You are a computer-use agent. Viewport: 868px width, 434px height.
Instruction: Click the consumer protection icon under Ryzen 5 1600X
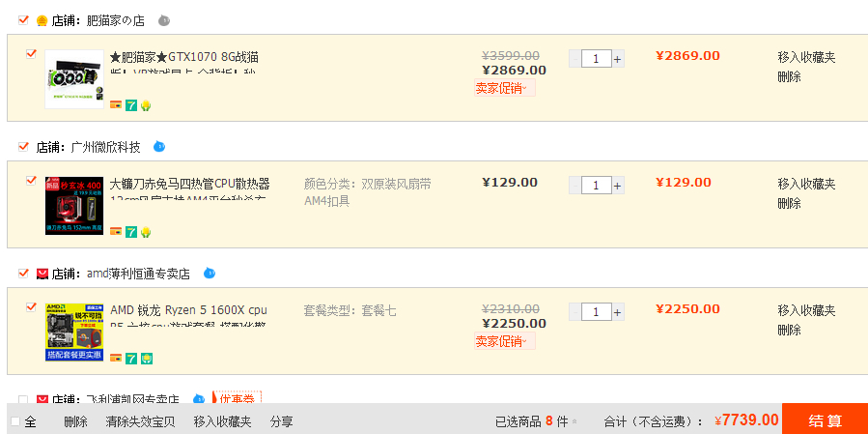146,359
